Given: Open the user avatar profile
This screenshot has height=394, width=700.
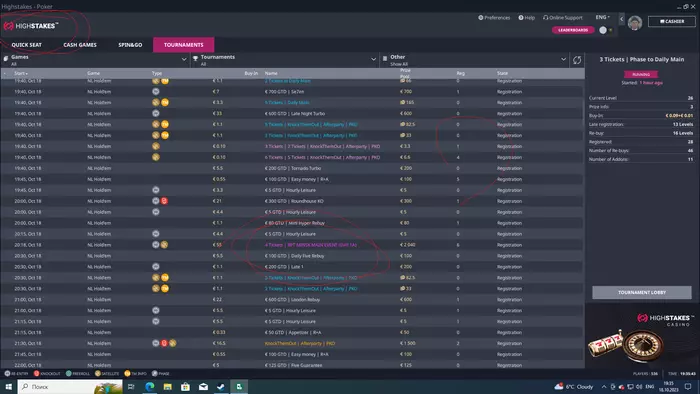Looking at the screenshot, I should 635,22.
